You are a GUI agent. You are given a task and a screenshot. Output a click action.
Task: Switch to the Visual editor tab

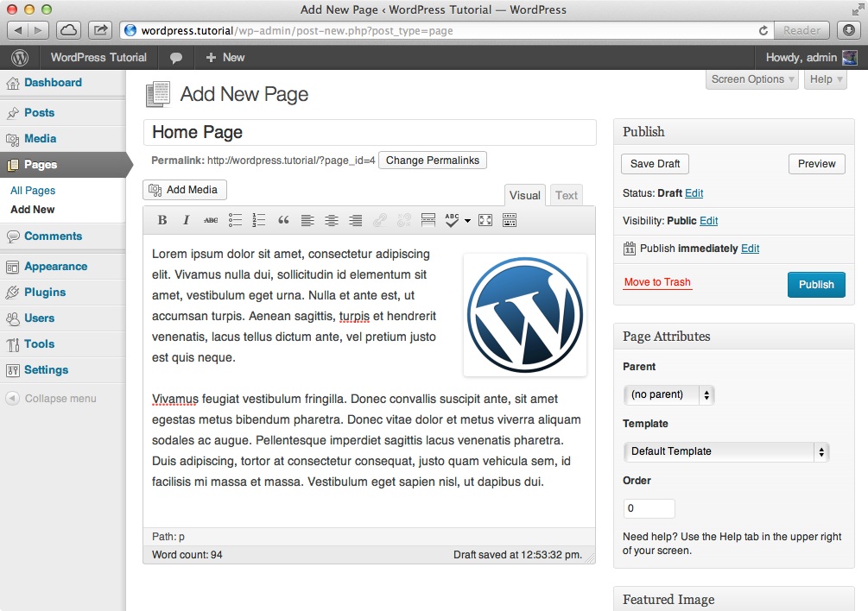(x=525, y=195)
